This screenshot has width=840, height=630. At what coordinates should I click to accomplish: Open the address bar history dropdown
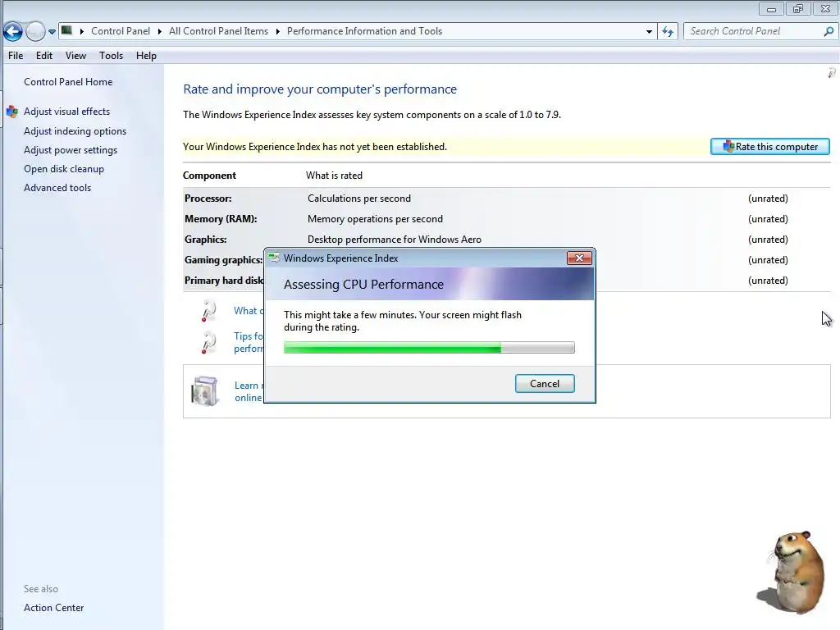[650, 32]
